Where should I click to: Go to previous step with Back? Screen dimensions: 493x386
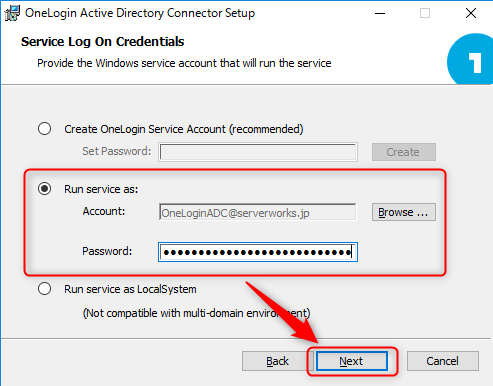tap(277, 361)
